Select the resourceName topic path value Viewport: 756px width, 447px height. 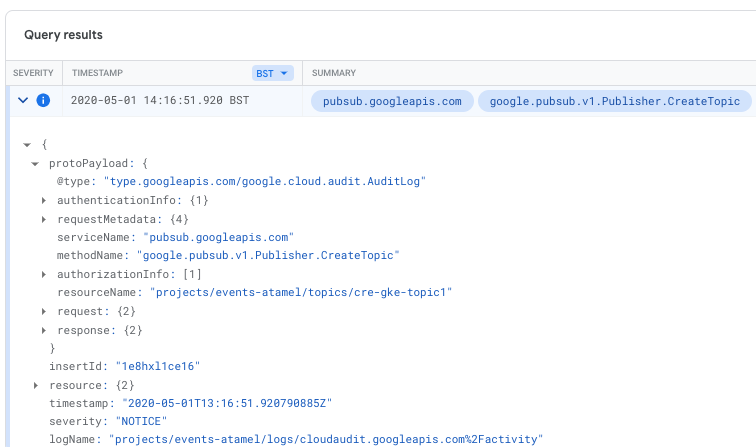(301, 293)
